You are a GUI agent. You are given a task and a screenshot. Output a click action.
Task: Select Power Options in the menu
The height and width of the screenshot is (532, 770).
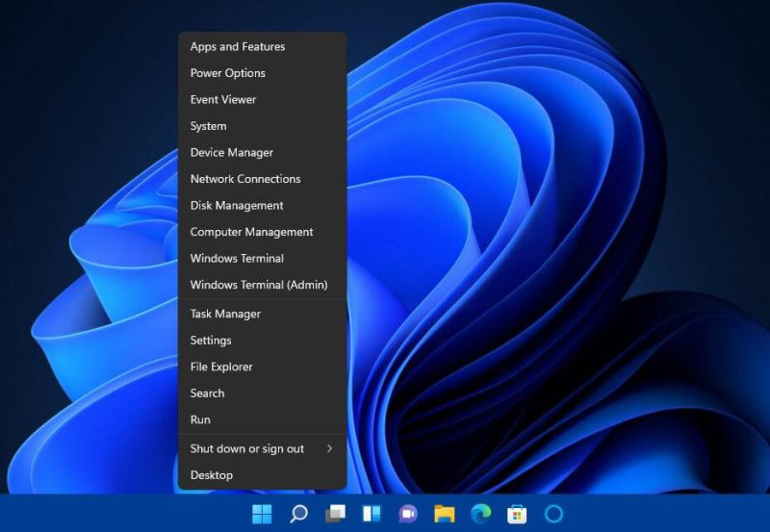click(x=228, y=73)
